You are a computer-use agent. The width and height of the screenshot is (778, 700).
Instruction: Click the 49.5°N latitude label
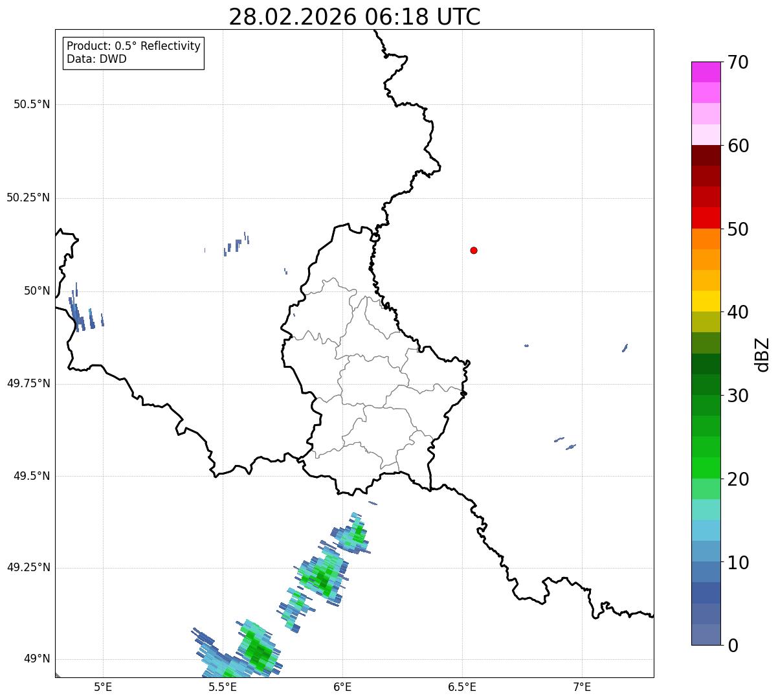pyautogui.click(x=32, y=476)
